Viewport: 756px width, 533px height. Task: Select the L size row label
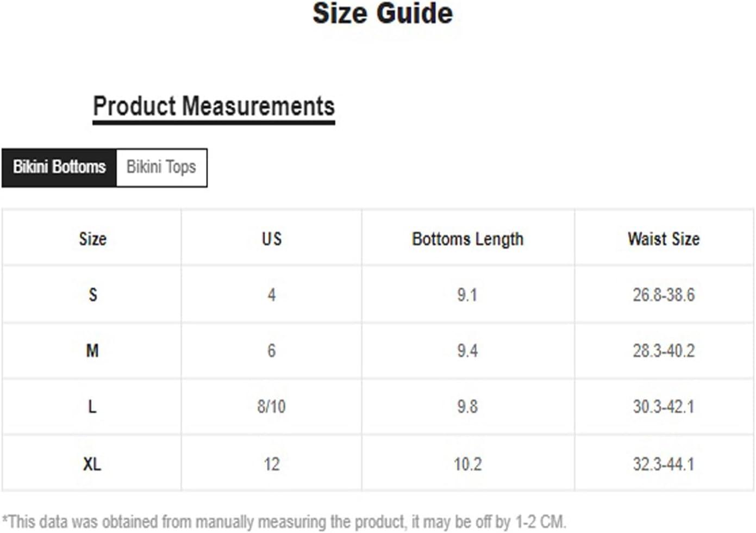click(x=92, y=406)
